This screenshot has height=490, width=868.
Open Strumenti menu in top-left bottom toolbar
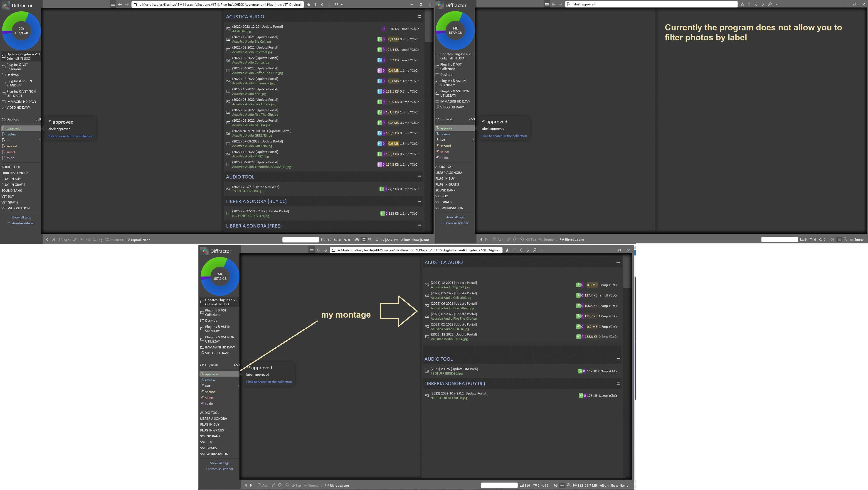[114, 240]
